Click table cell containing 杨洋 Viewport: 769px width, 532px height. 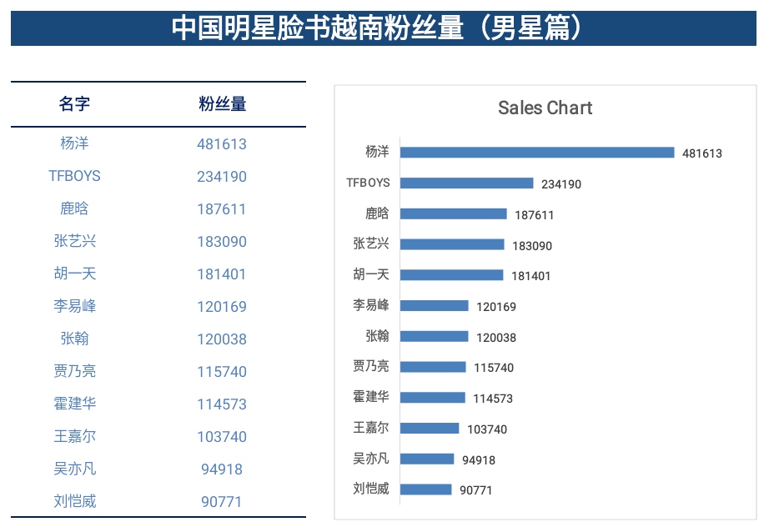[74, 143]
